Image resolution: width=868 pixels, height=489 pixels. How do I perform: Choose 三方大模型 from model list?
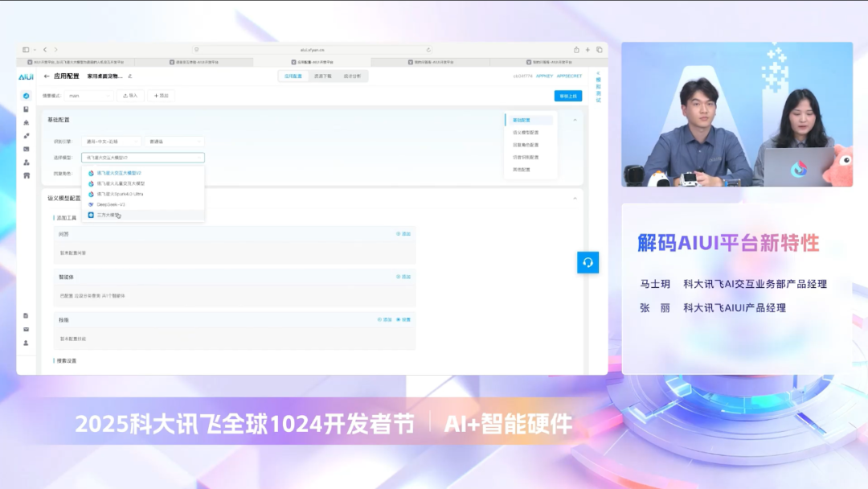pyautogui.click(x=143, y=215)
